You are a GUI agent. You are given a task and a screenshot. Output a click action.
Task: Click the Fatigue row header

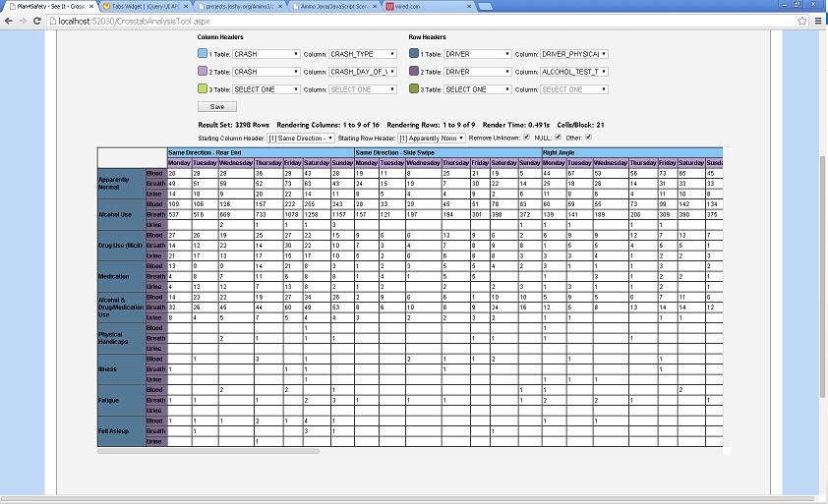tap(122, 400)
